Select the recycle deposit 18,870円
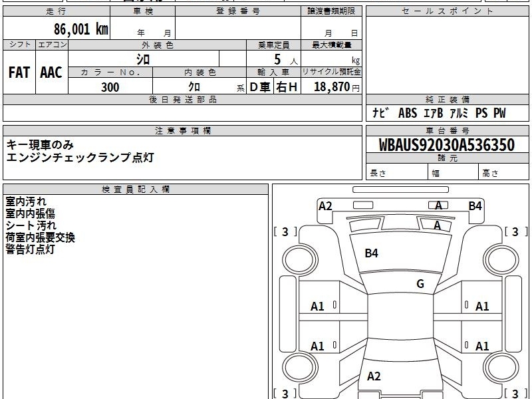The image size is (532, 399). tap(336, 87)
